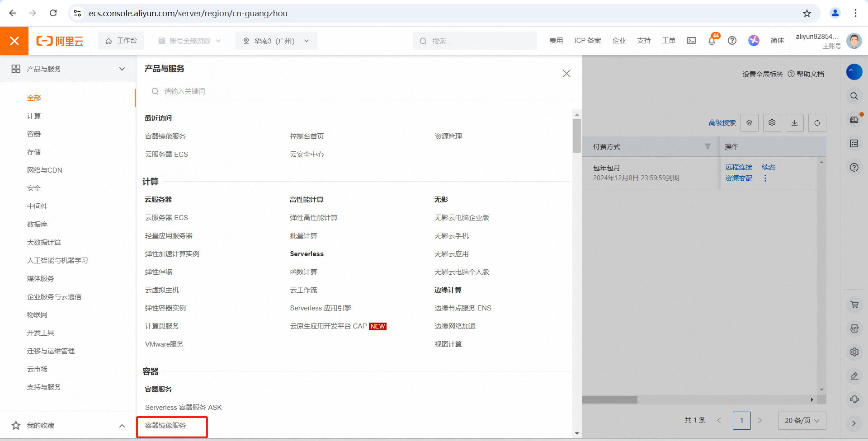The width and height of the screenshot is (868, 441).
Task: Click the right rail search icon
Action: tap(854, 96)
